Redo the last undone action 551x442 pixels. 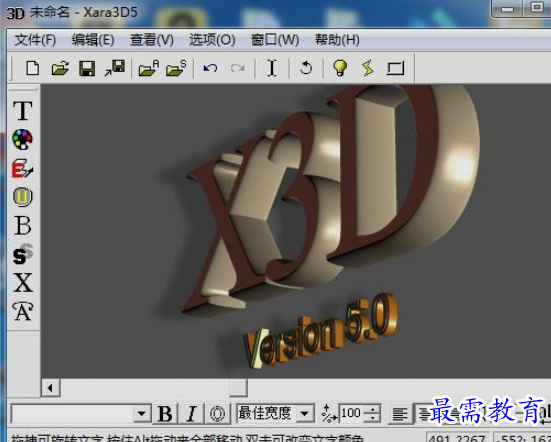tap(238, 68)
